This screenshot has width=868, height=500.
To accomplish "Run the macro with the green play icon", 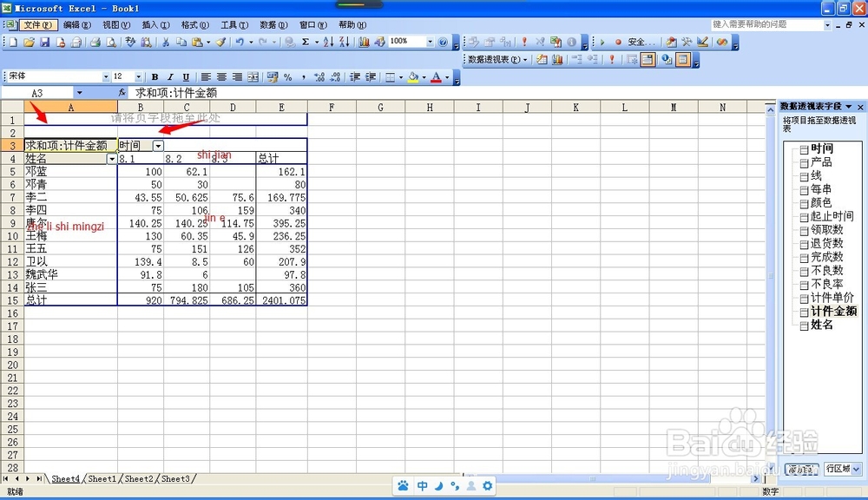I will pyautogui.click(x=602, y=42).
